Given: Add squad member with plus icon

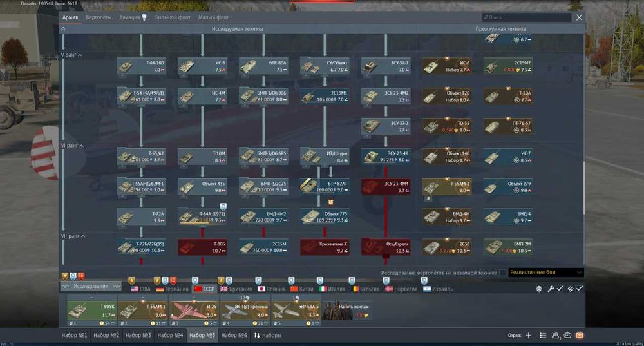Looking at the screenshot, I should point(529,335).
